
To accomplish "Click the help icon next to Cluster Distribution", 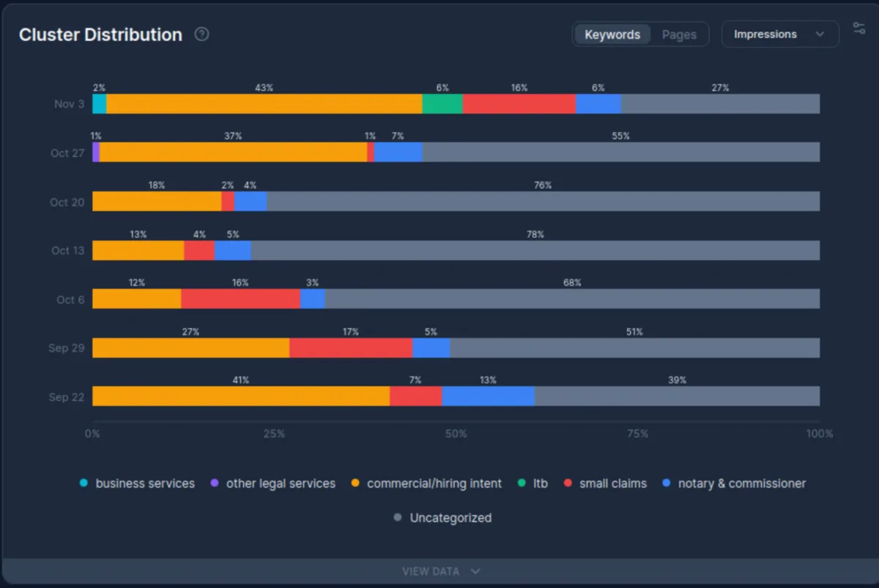I will click(x=201, y=34).
